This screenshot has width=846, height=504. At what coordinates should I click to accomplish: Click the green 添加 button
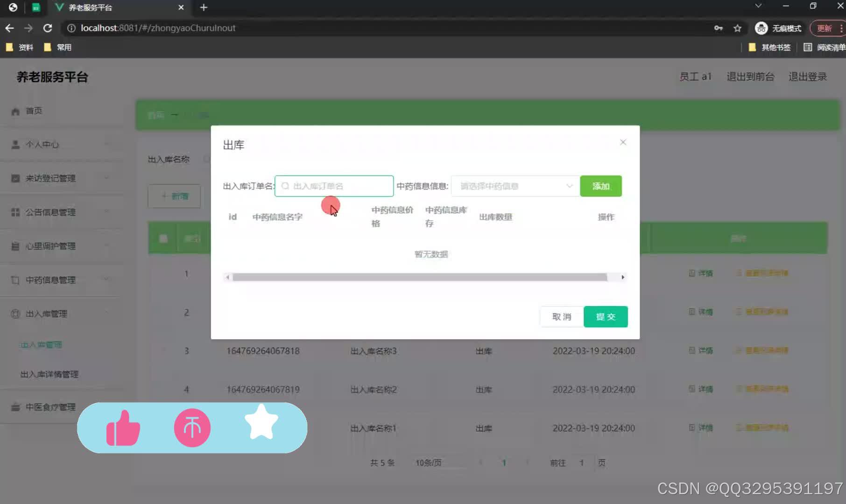click(x=601, y=186)
